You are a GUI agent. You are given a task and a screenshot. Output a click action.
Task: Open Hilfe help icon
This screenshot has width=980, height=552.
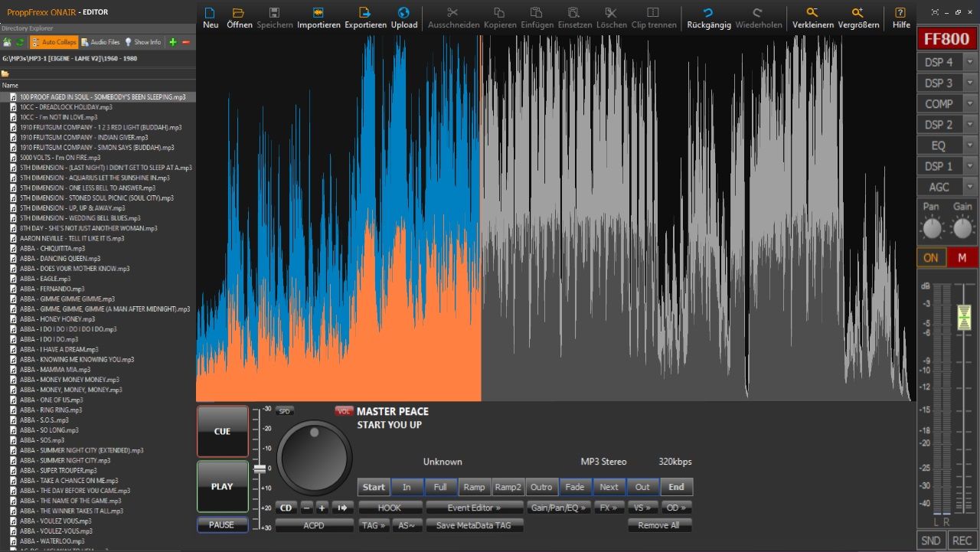tap(900, 13)
